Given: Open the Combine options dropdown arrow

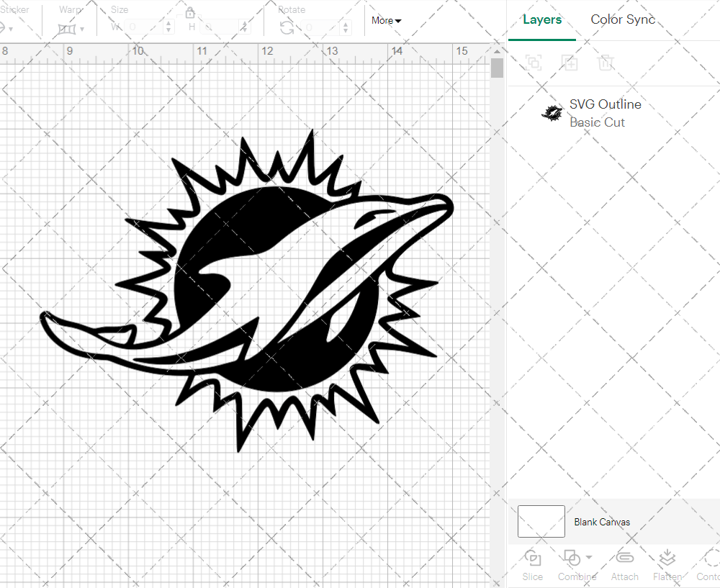Looking at the screenshot, I should (x=589, y=558).
